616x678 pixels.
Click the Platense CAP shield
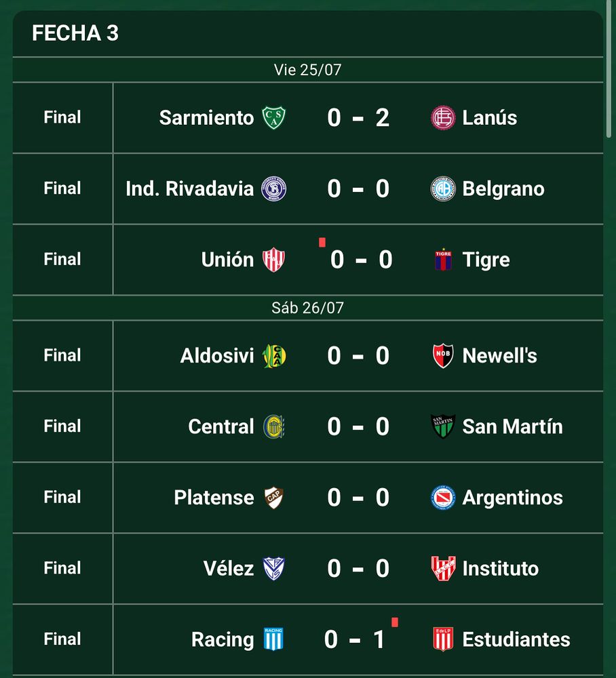point(274,498)
